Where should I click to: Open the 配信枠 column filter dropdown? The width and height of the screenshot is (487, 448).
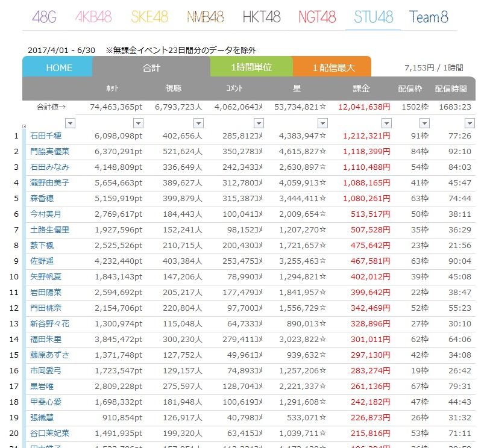[x=424, y=123]
